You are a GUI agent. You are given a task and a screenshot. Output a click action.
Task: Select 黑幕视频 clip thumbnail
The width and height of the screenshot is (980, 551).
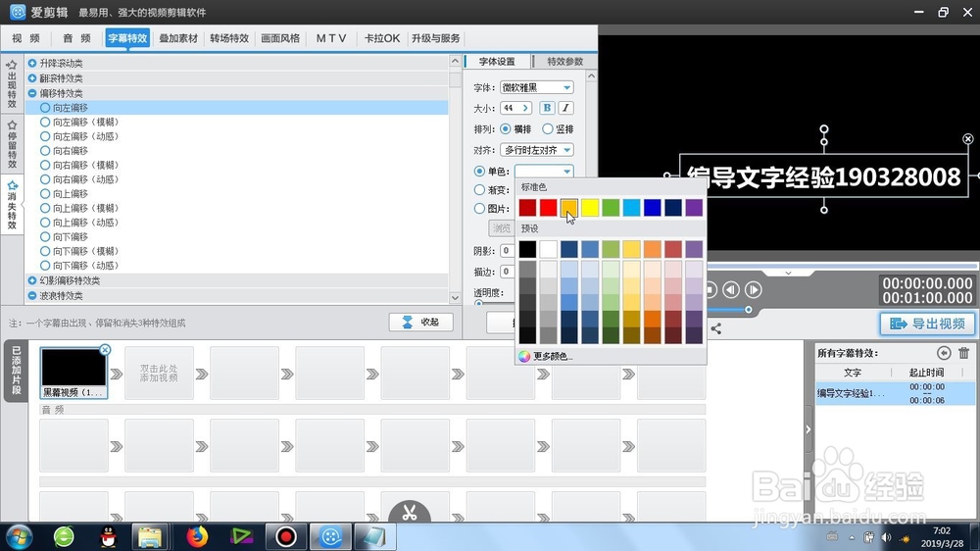[x=73, y=374]
